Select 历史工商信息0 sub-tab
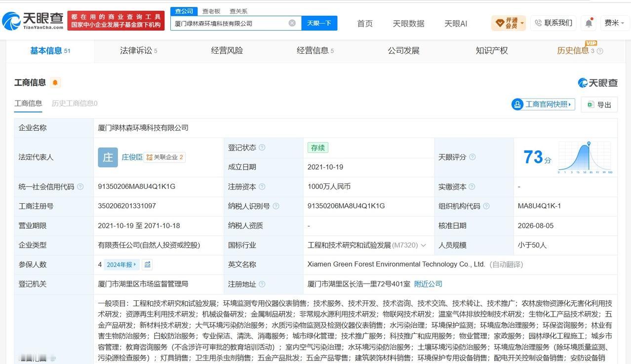Screen dimensions: 631x364 (75, 104)
